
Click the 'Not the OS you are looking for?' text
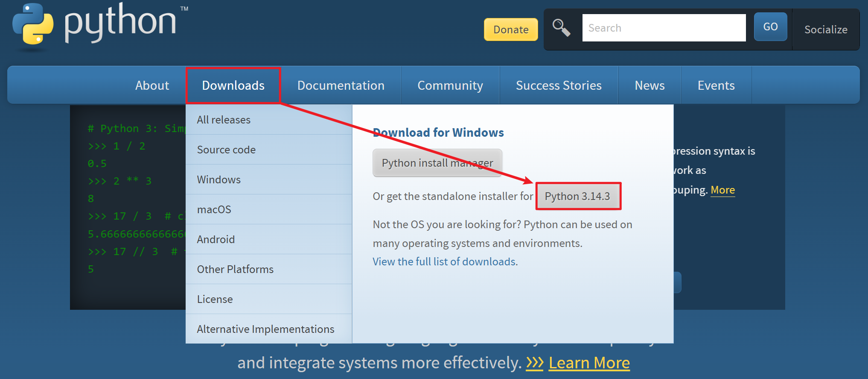point(447,224)
